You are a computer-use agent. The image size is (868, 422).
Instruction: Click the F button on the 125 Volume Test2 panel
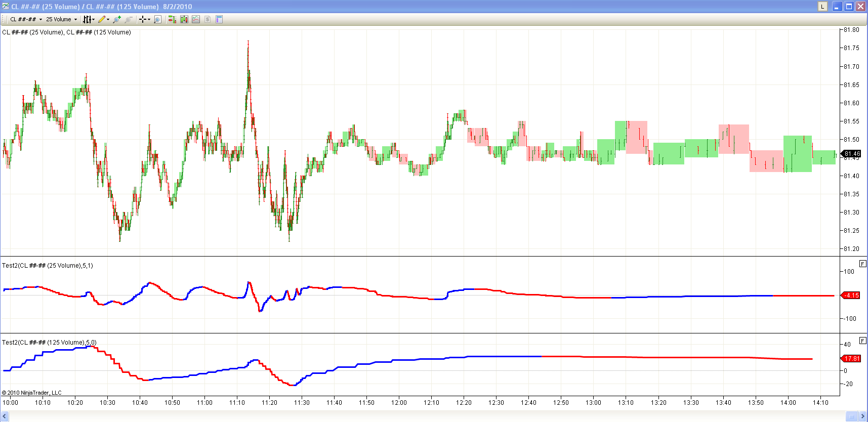click(x=863, y=341)
